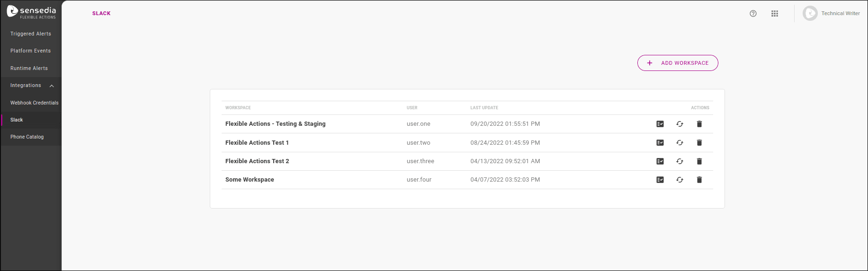This screenshot has width=868, height=271.
Task: Click user.three cell
Action: (421, 161)
